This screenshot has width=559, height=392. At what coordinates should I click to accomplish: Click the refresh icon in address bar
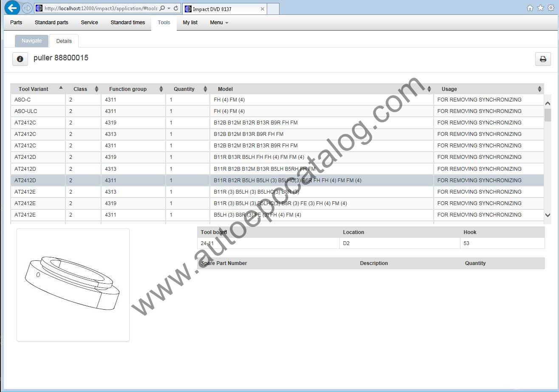coord(176,8)
